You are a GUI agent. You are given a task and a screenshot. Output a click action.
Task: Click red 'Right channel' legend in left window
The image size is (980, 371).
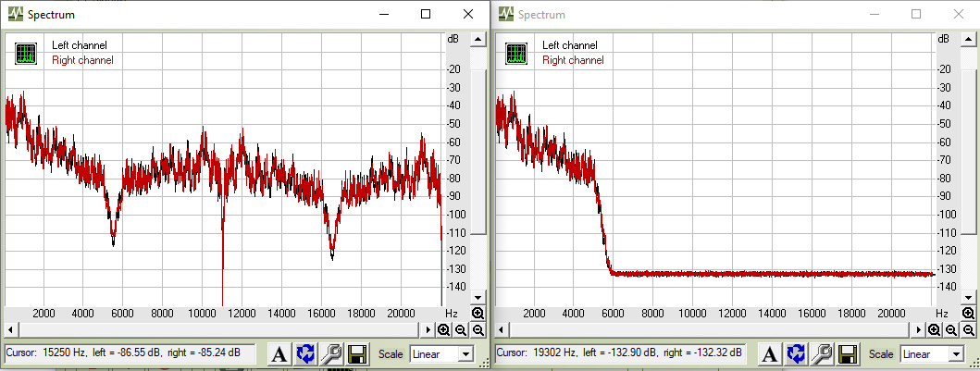[82, 60]
